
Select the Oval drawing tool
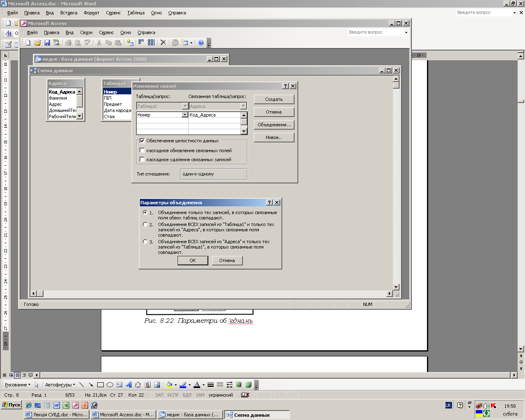(110, 385)
